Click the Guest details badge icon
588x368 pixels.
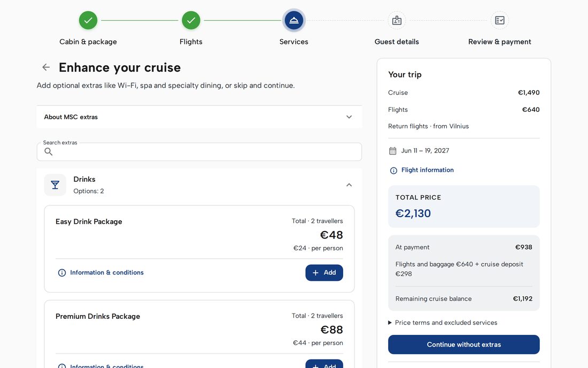[397, 20]
